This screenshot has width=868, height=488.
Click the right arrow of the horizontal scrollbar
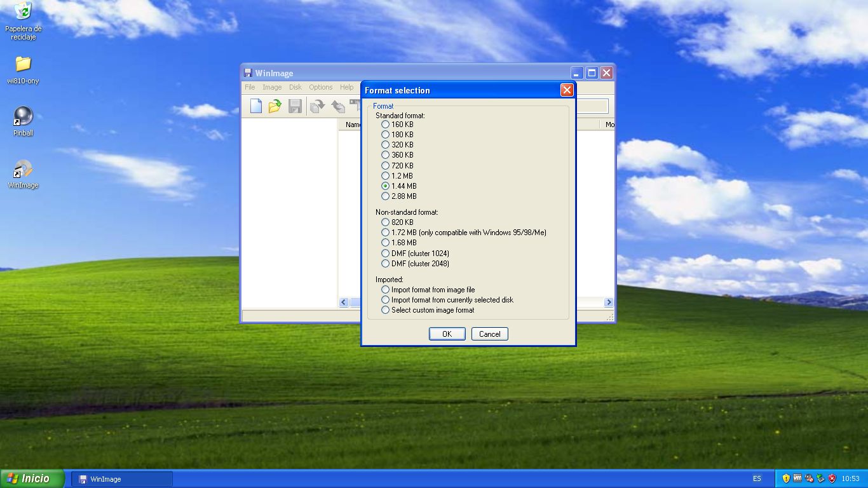609,302
